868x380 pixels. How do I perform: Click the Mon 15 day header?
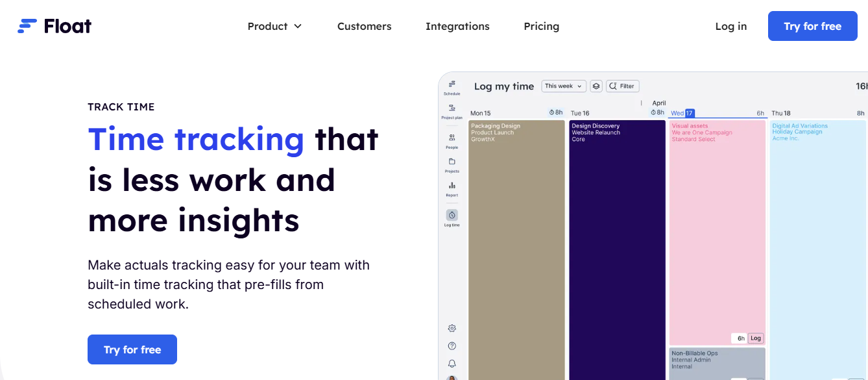coord(481,113)
